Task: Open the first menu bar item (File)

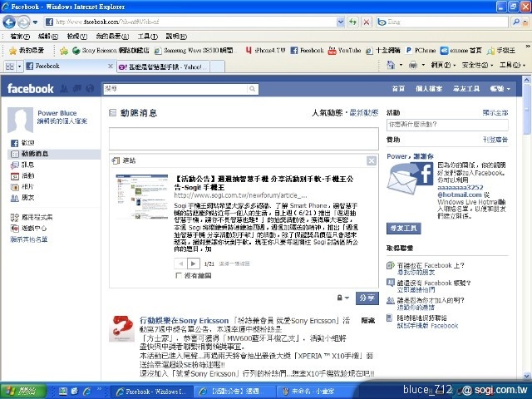Action: tap(20, 37)
